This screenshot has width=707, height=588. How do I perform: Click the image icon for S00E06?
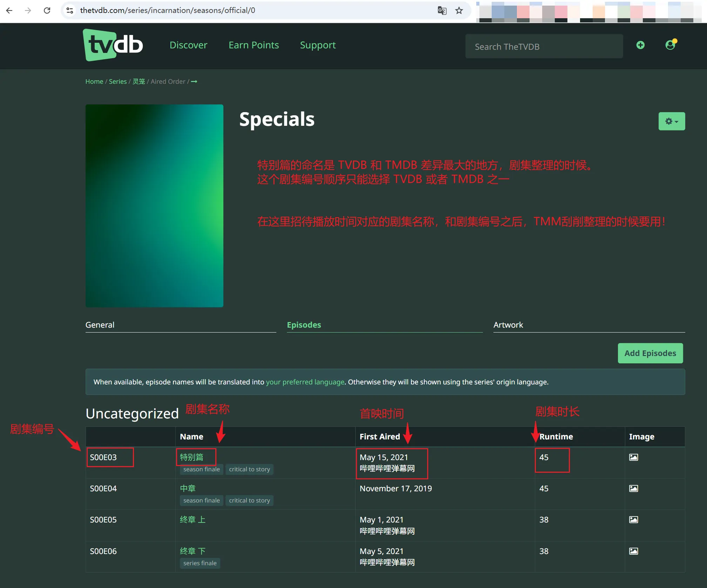click(633, 551)
